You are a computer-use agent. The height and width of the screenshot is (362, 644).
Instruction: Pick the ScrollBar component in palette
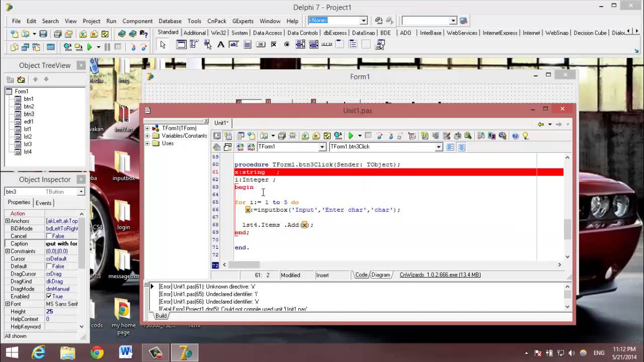327,45
